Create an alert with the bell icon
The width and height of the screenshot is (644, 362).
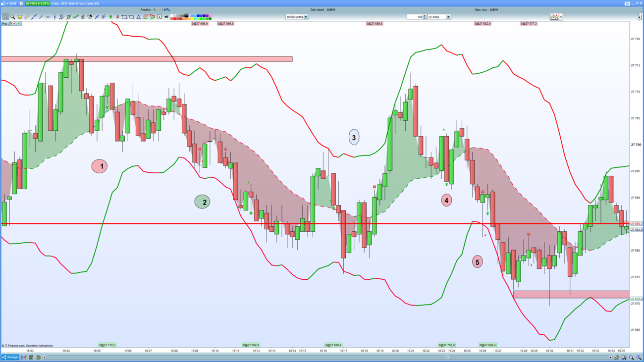(20, 17)
